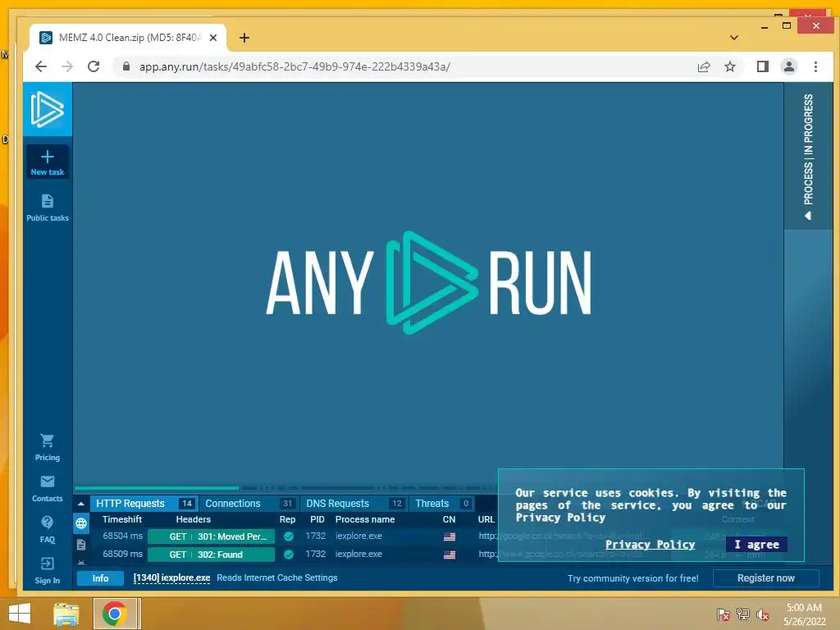Switch to the HTTP Requests tab
Viewport: 840px width, 630px height.
(x=144, y=504)
